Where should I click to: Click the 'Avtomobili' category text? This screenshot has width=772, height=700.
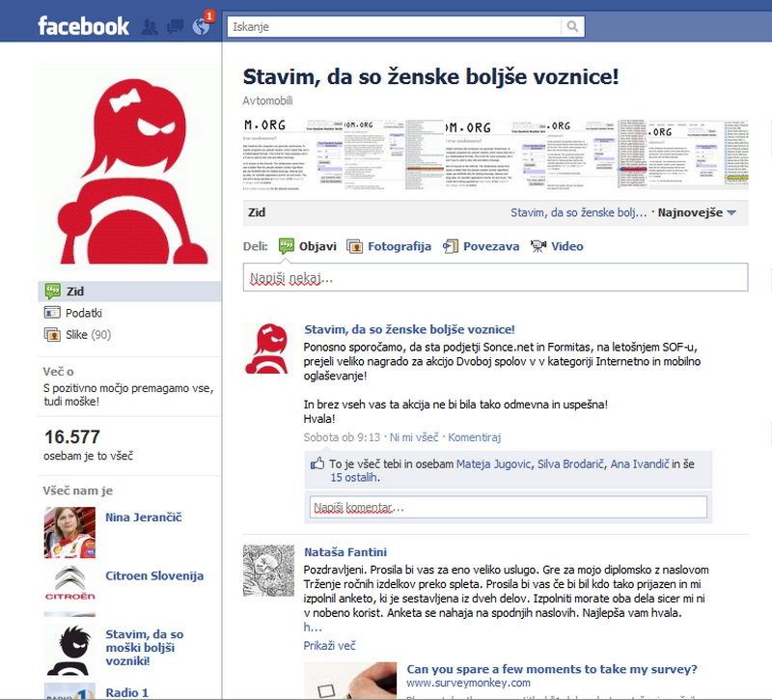pyautogui.click(x=267, y=101)
